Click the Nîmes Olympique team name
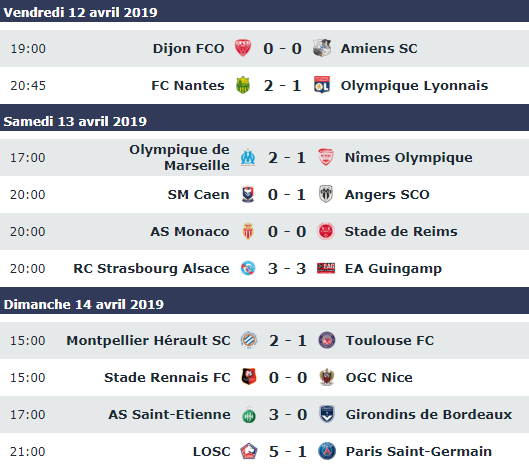The image size is (529, 470). tap(409, 158)
